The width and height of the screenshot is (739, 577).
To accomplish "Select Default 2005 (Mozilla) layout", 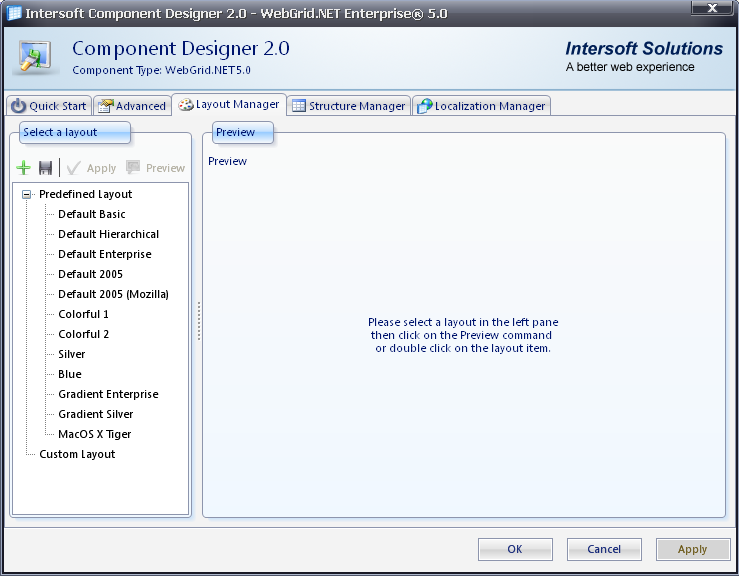I will [x=113, y=294].
